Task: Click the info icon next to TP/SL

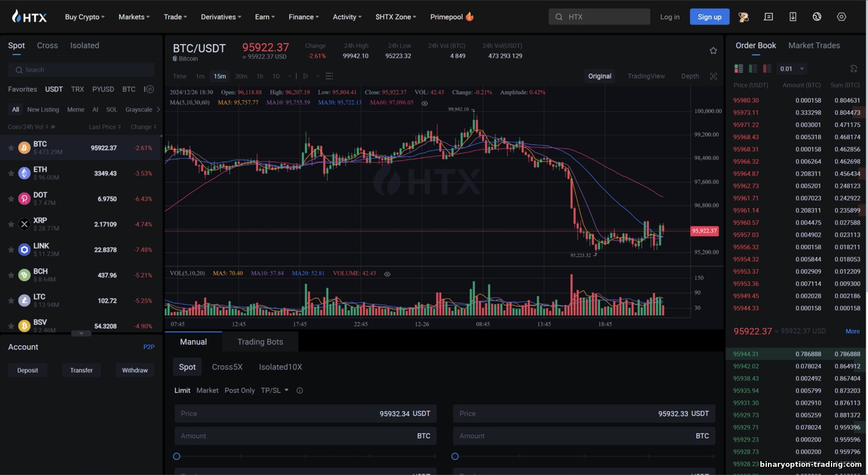Action: [300, 390]
